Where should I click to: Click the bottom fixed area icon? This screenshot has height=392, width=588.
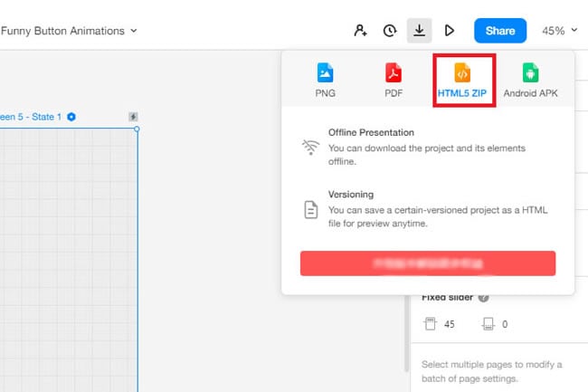coord(488,324)
